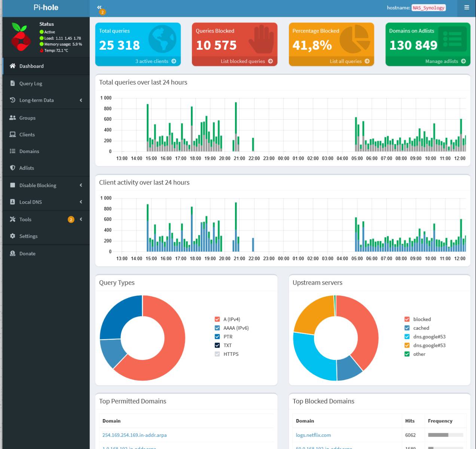Toggle the PTR query type checkbox
476x449 pixels.
(217, 336)
